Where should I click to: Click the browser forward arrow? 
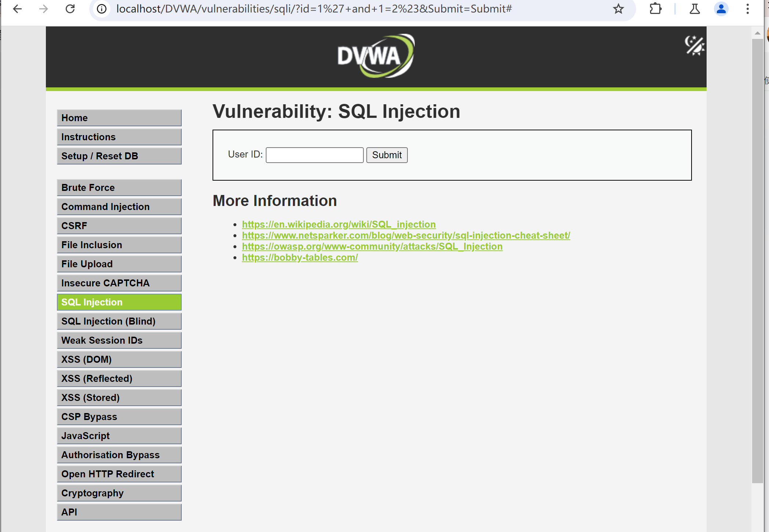[44, 9]
